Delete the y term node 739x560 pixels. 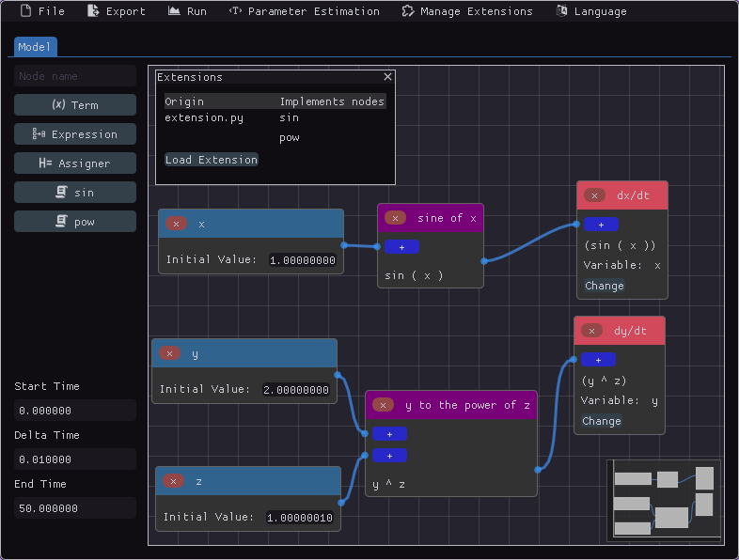[x=169, y=353]
